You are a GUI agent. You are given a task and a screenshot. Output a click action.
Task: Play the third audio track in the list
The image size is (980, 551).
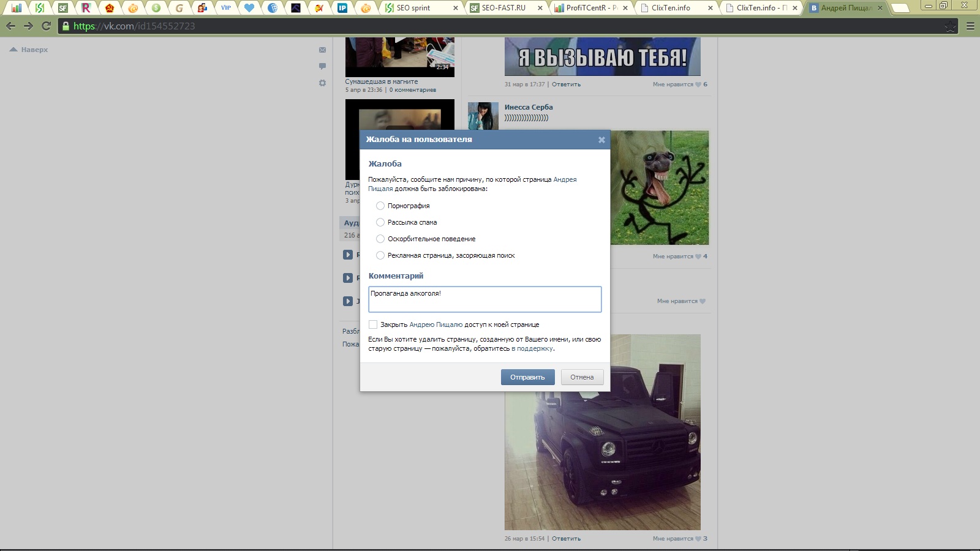point(348,301)
